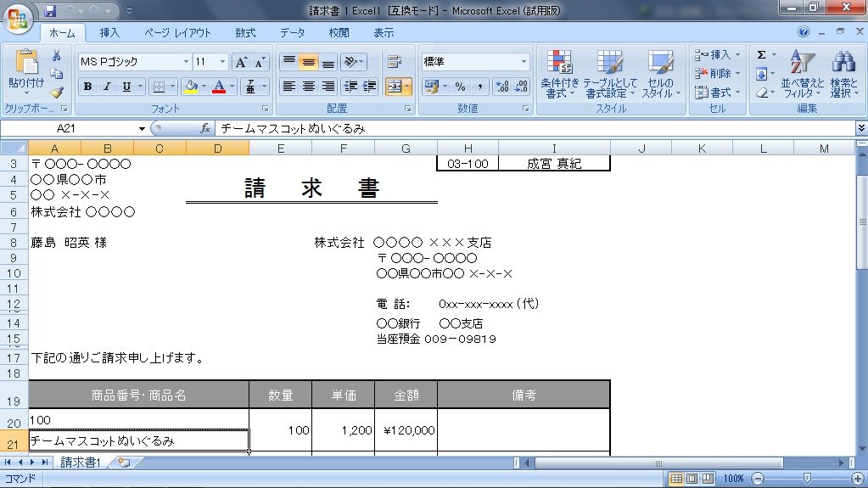Switch to 数式 tab
This screenshot has width=868, height=488.
(245, 33)
